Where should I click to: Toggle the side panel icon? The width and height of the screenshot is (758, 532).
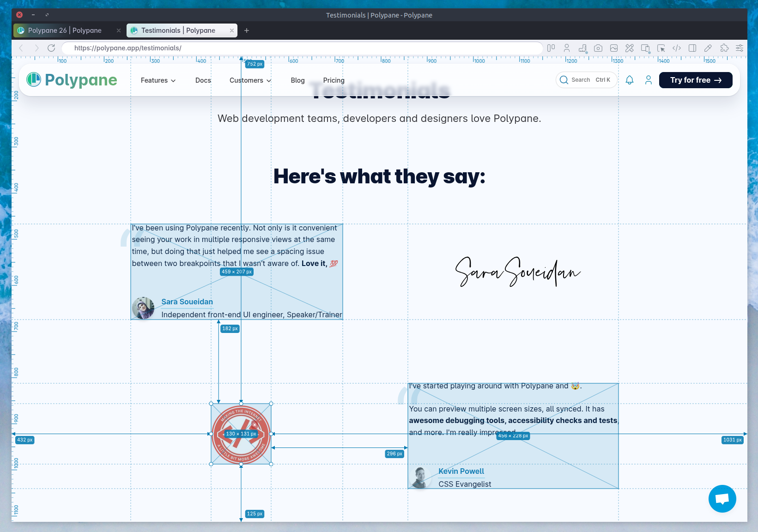(x=692, y=48)
